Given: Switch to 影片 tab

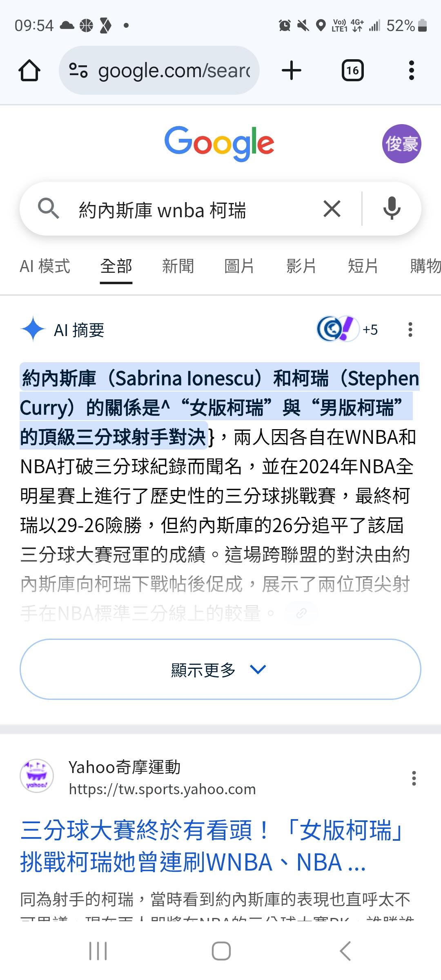Looking at the screenshot, I should 301,266.
